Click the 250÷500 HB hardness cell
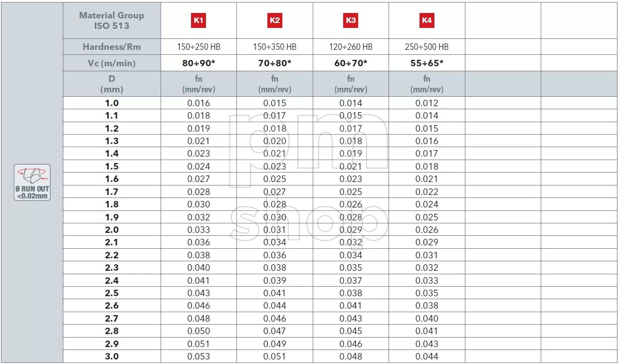 pos(427,47)
